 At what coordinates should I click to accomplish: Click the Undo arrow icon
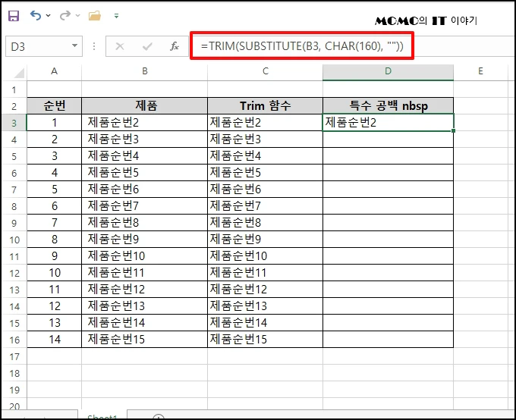pyautogui.click(x=36, y=15)
